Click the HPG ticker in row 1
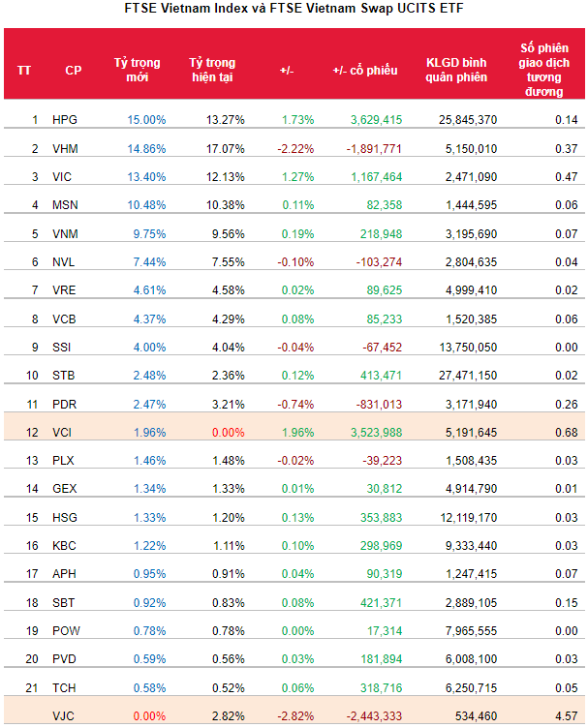 point(65,120)
